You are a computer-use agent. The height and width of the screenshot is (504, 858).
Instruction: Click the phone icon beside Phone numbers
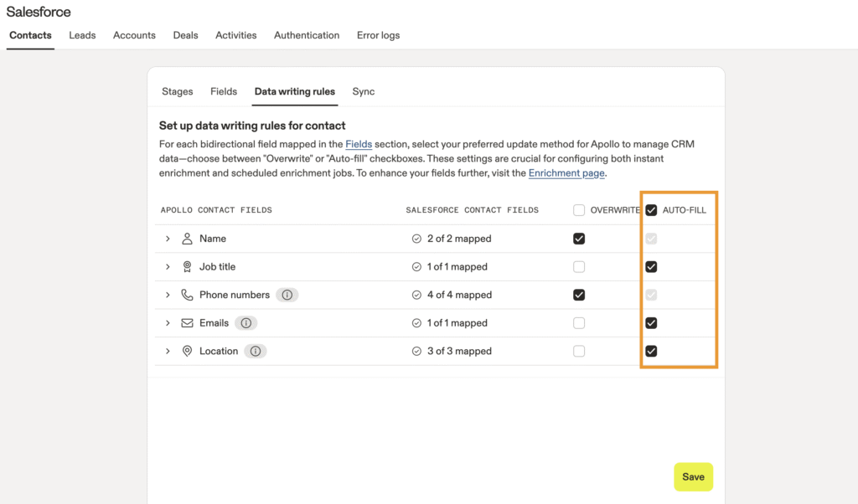(x=187, y=295)
